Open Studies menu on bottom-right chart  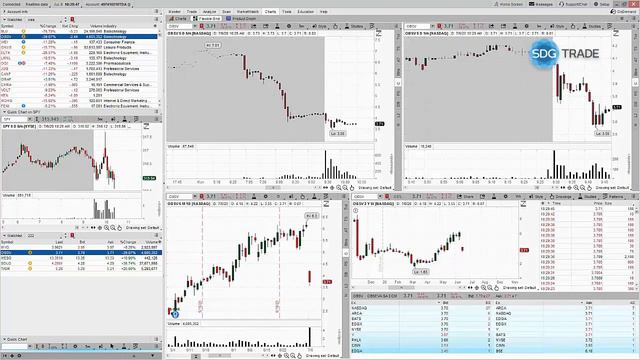click(588, 196)
